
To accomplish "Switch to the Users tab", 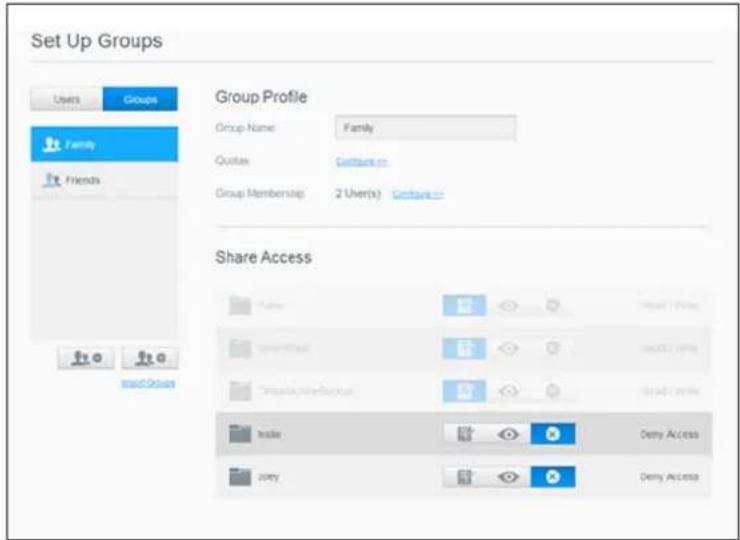I will (x=67, y=99).
